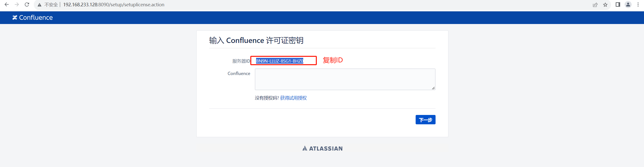Click the browser forward arrow
Image resolution: width=644 pixels, height=167 pixels.
17,5
